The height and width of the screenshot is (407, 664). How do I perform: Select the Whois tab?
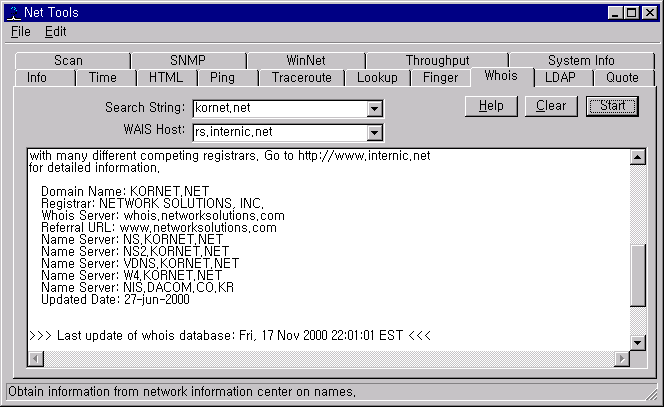tap(502, 76)
